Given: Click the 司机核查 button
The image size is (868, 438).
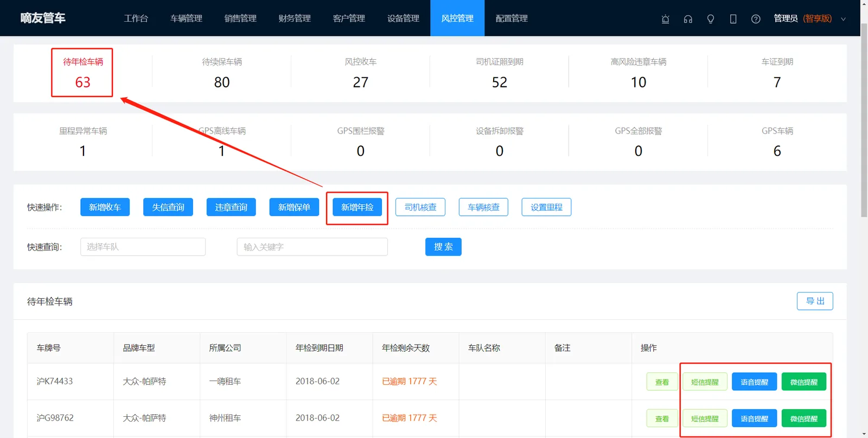Looking at the screenshot, I should (420, 207).
